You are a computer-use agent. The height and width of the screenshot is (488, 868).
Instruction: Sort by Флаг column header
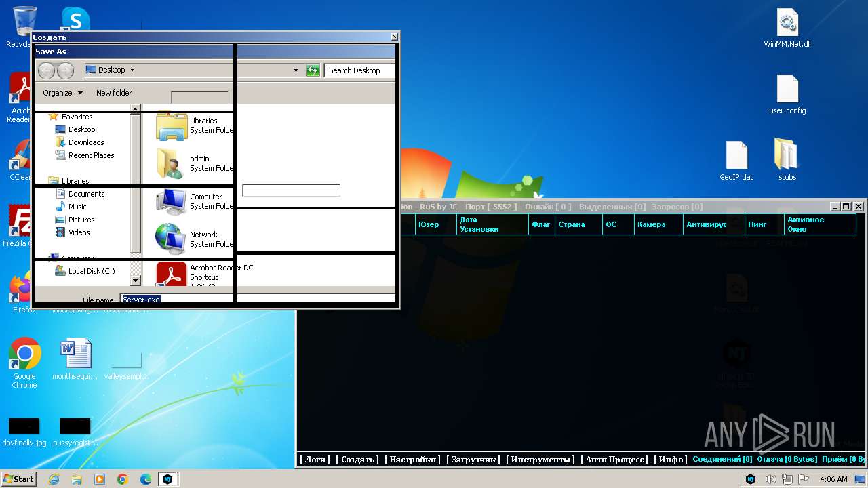pyautogui.click(x=541, y=224)
